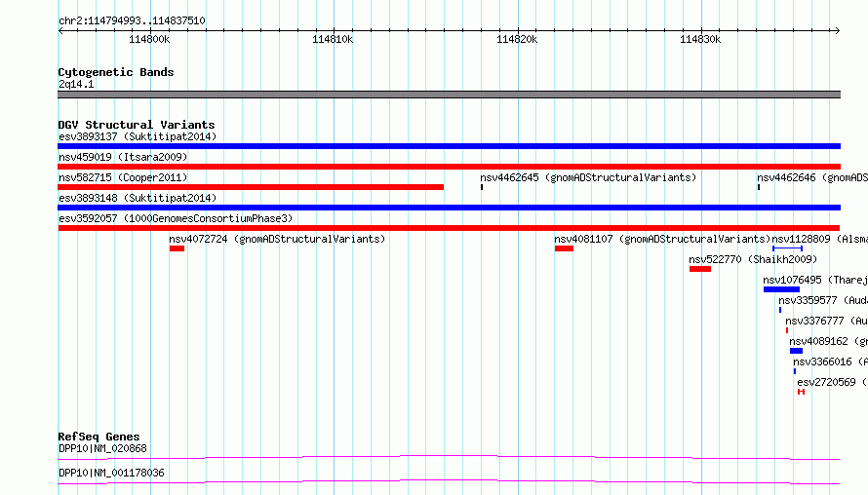Click the small red nsv3376777 variant marker
868x495 pixels.
[x=787, y=330]
